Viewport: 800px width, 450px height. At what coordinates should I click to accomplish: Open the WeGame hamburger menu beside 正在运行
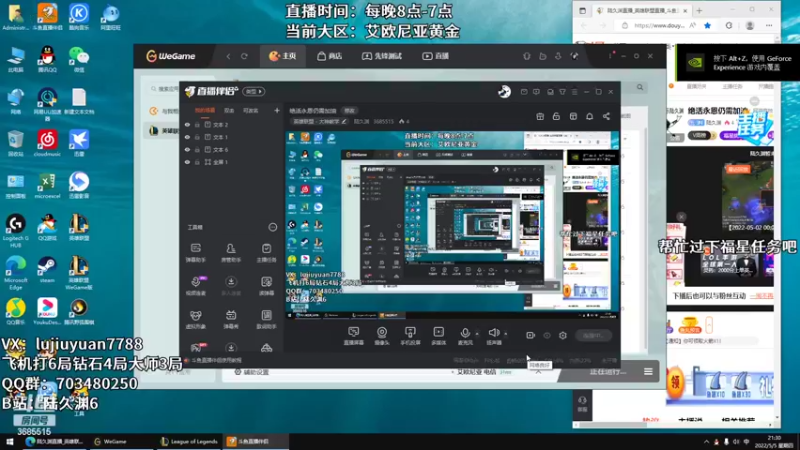click(x=648, y=372)
